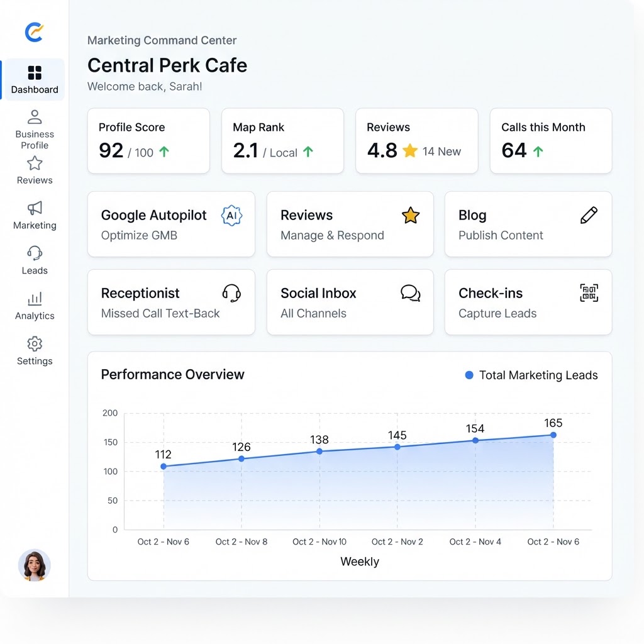
Task: Click the star next to 4.8 rating
Action: coord(410,151)
